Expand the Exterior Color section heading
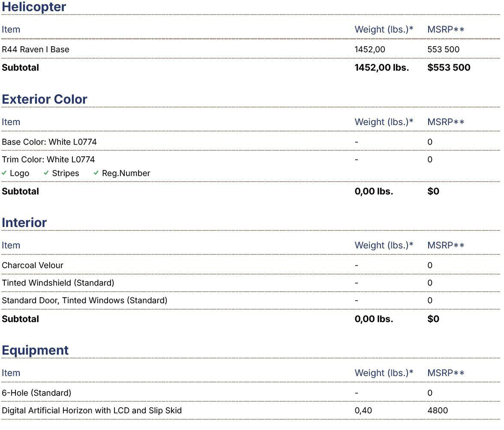This screenshot has height=430, width=504. 45,99
